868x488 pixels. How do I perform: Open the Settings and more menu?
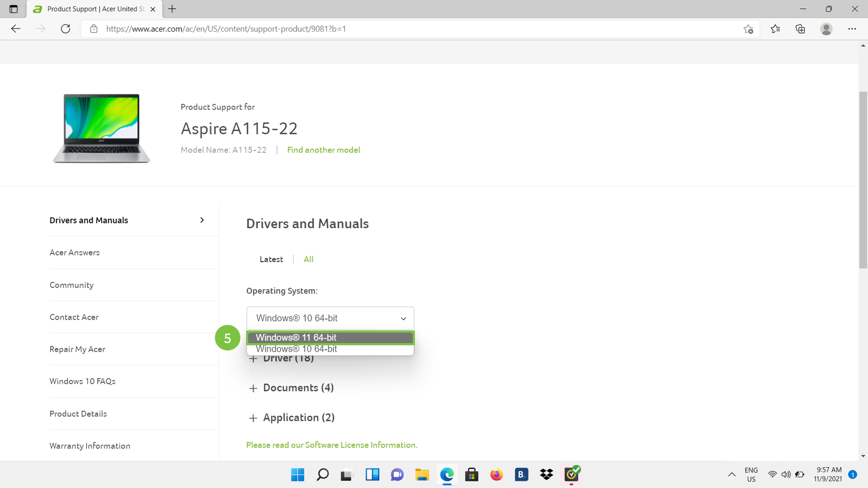pyautogui.click(x=852, y=29)
